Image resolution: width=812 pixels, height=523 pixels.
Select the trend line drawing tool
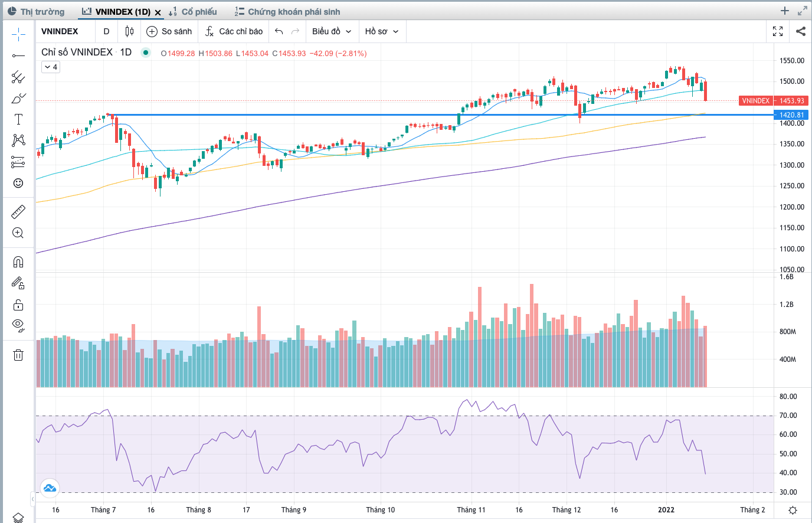pyautogui.click(x=18, y=55)
